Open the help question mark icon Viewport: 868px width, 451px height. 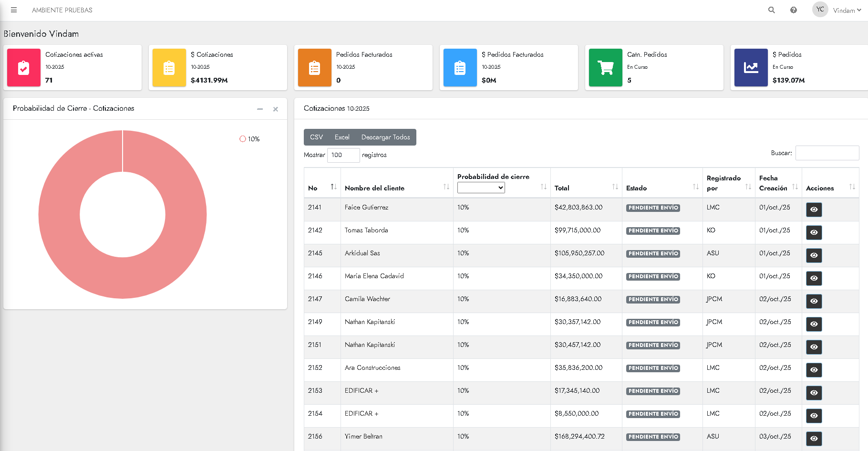point(794,10)
